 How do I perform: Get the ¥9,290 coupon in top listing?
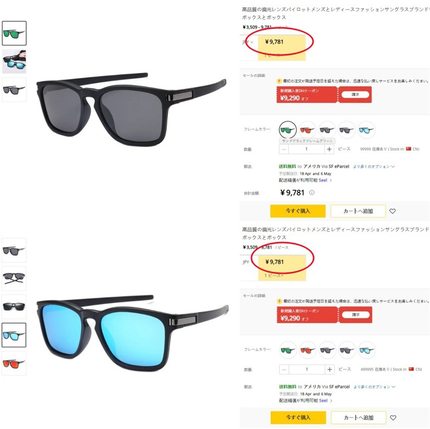355,95
